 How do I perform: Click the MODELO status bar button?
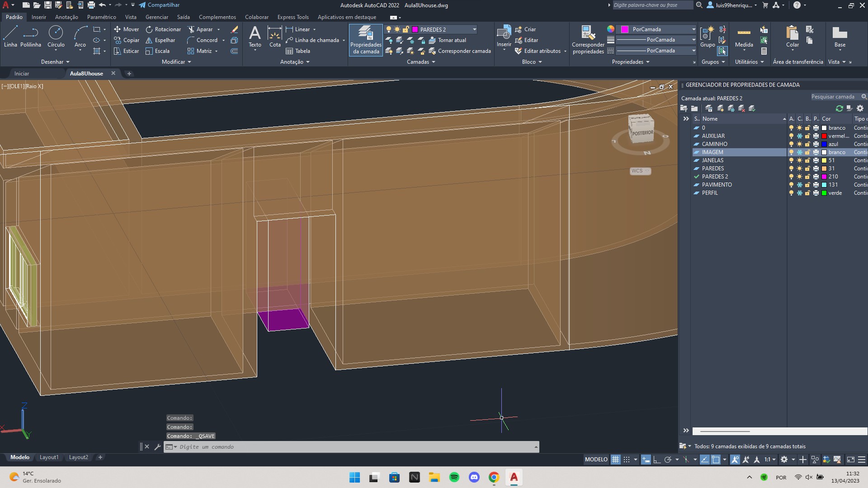(x=596, y=460)
